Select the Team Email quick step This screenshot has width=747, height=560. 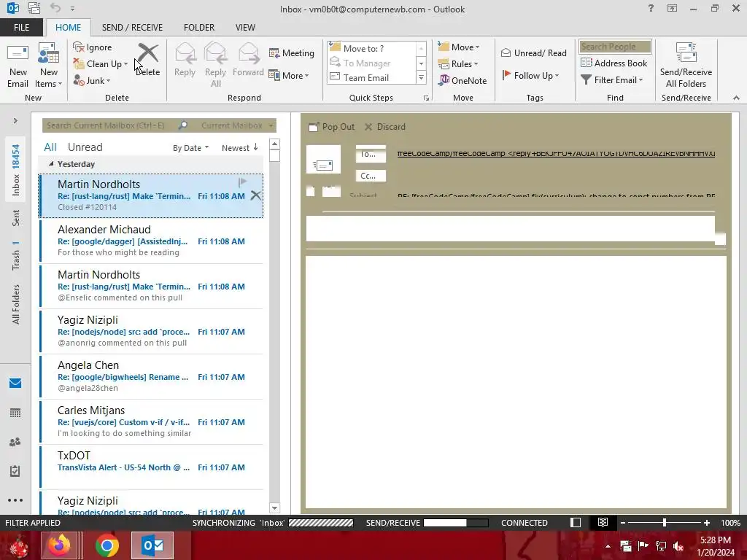pyautogui.click(x=371, y=77)
